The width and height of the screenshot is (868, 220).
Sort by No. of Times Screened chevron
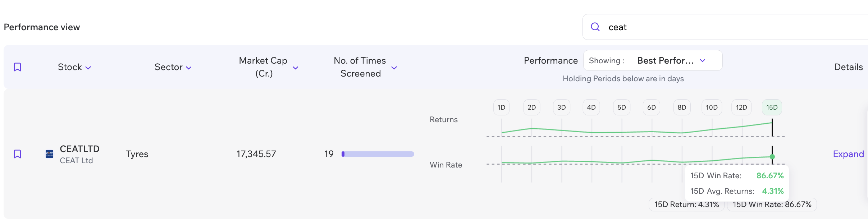pos(394,68)
